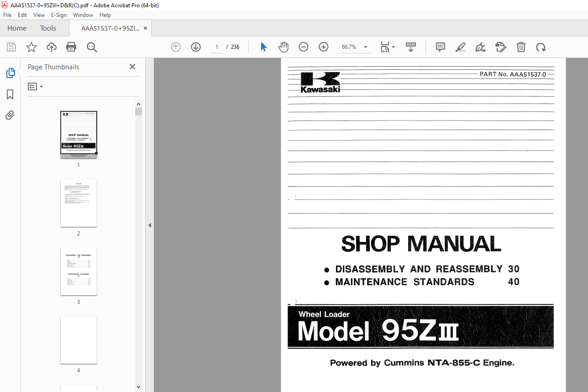Click the Kawasaki logo on the page
The height and width of the screenshot is (392, 588).
pyautogui.click(x=320, y=83)
